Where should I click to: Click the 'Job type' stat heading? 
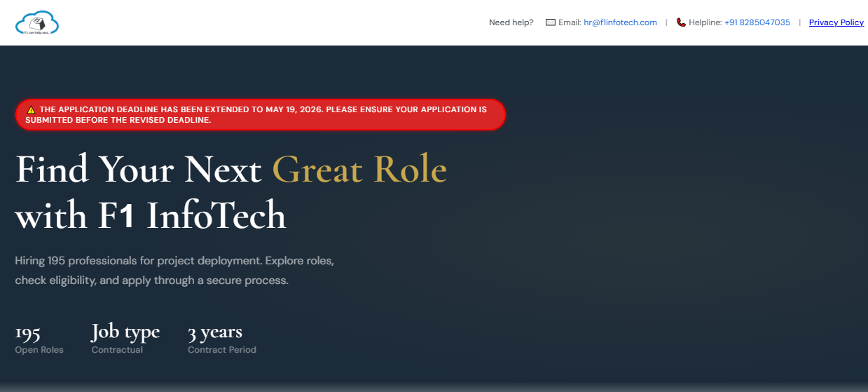125,332
